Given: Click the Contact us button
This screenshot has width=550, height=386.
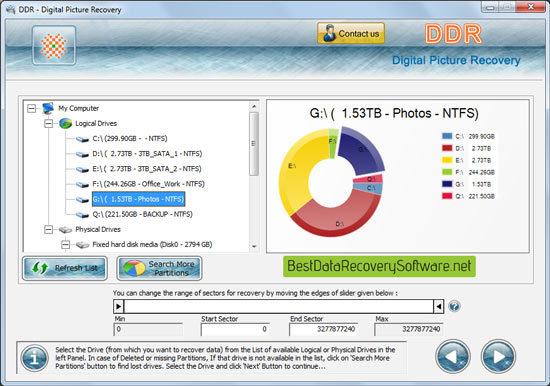Looking at the screenshot, I should coord(351,33).
